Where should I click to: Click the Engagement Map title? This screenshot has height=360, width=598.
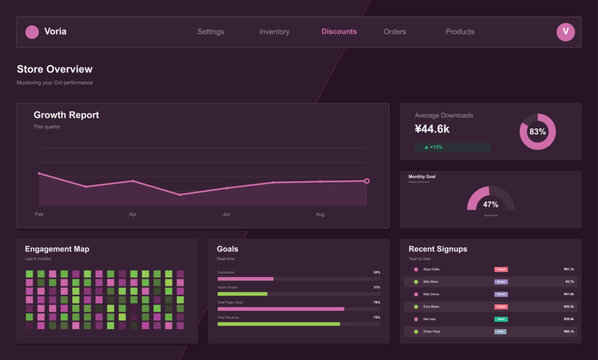tap(57, 249)
